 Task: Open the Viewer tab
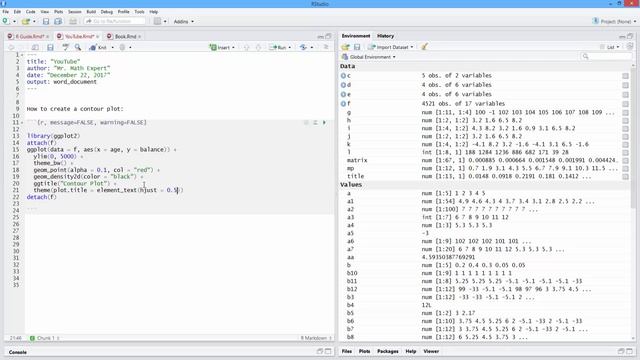431,351
